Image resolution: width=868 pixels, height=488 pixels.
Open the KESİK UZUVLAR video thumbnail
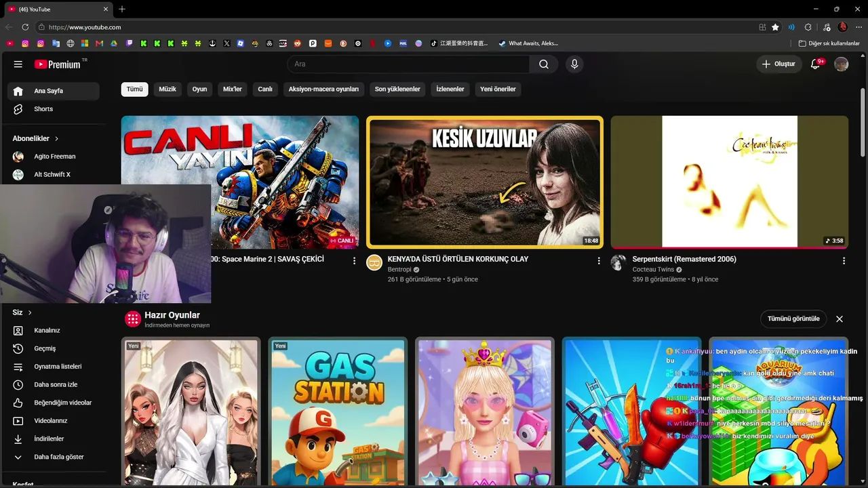pyautogui.click(x=484, y=182)
